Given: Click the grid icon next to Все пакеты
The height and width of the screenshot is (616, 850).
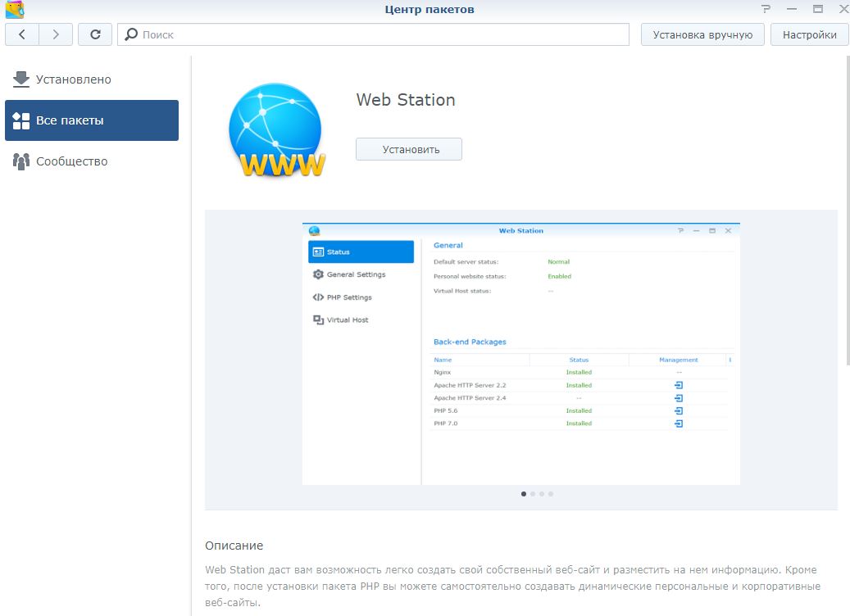Looking at the screenshot, I should pos(20,120).
